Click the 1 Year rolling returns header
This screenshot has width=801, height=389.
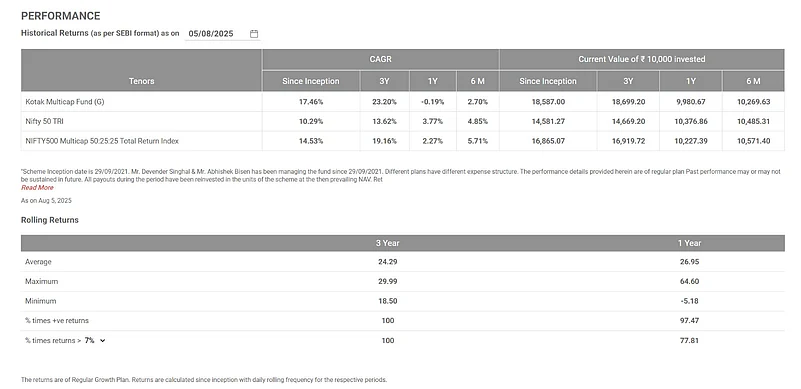(690, 243)
